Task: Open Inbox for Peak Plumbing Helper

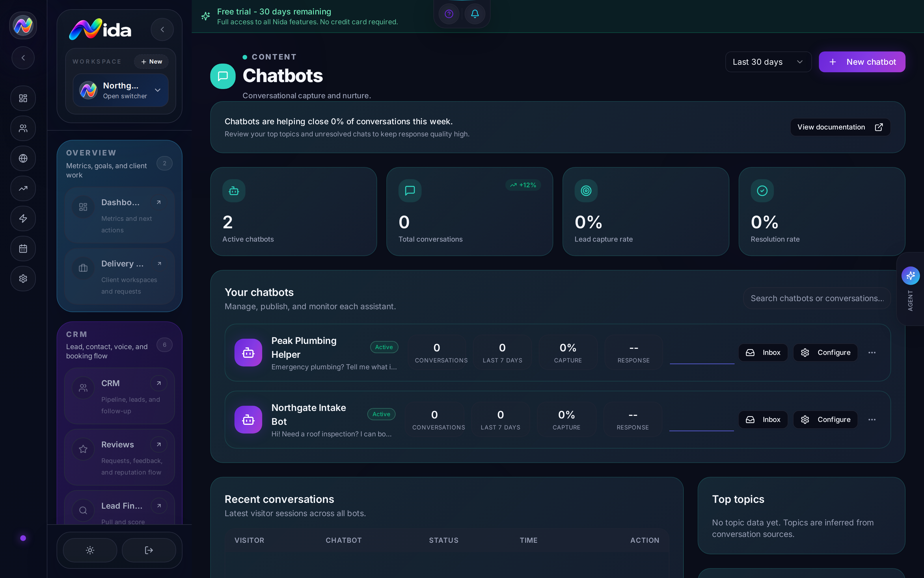Action: (x=763, y=353)
